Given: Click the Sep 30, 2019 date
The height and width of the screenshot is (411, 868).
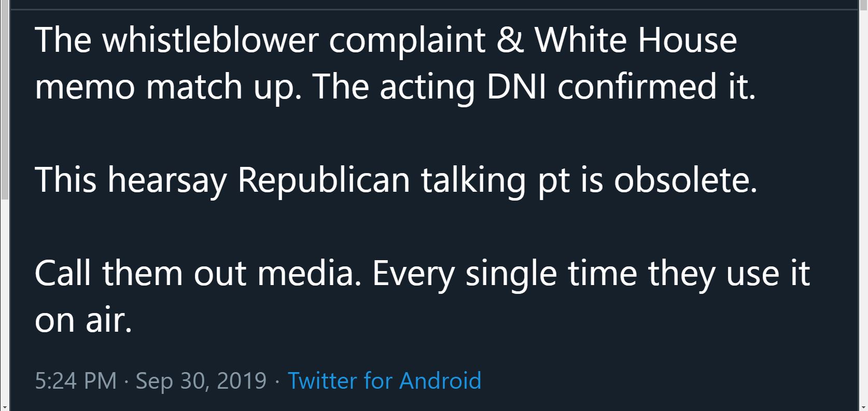Looking at the screenshot, I should (x=201, y=381).
